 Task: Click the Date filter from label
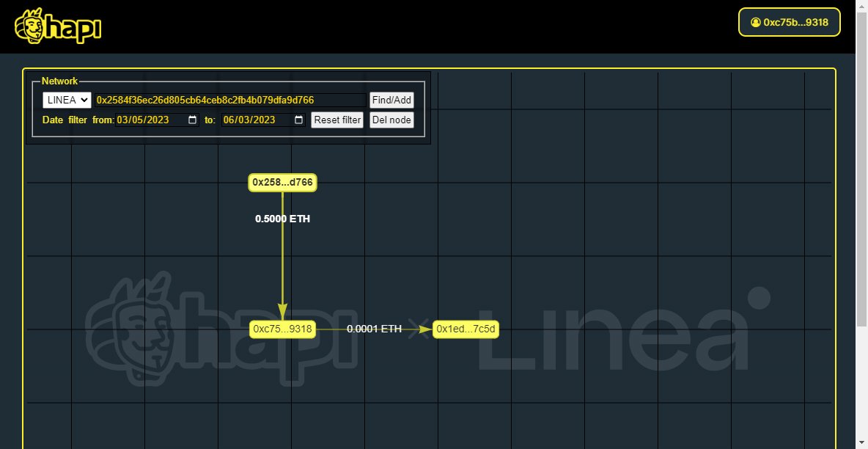(78, 120)
